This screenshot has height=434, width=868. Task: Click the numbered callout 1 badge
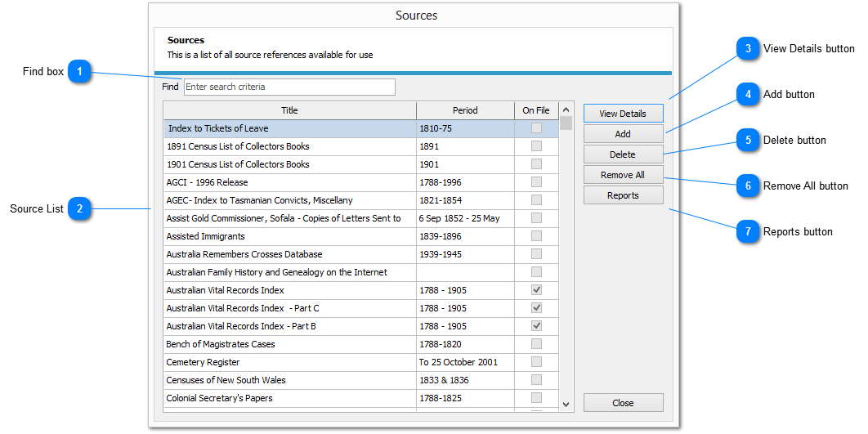pyautogui.click(x=79, y=72)
